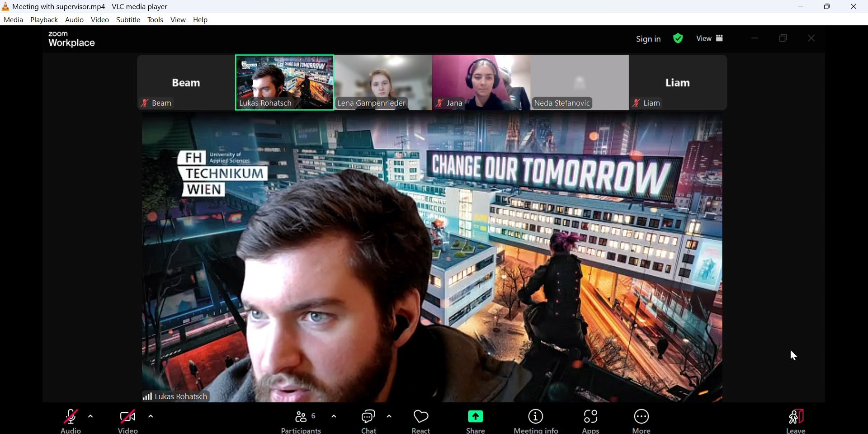Restore down the VLC window

(827, 6)
